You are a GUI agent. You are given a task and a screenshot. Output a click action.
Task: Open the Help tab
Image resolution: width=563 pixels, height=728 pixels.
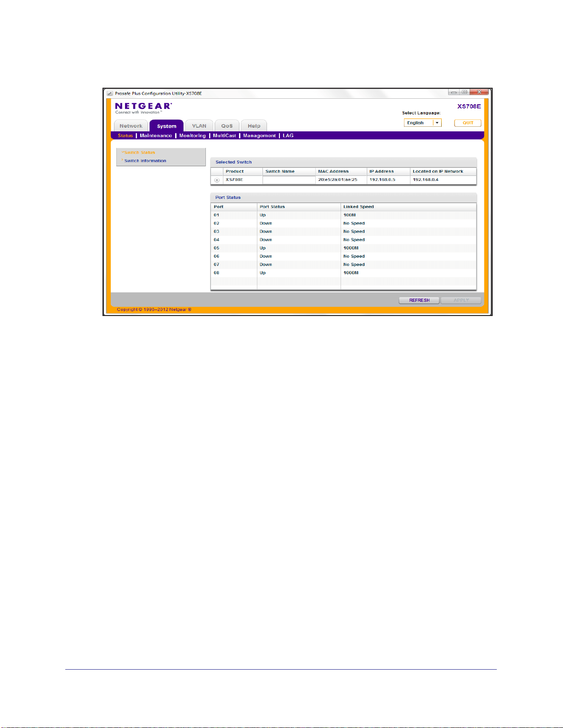tap(254, 126)
